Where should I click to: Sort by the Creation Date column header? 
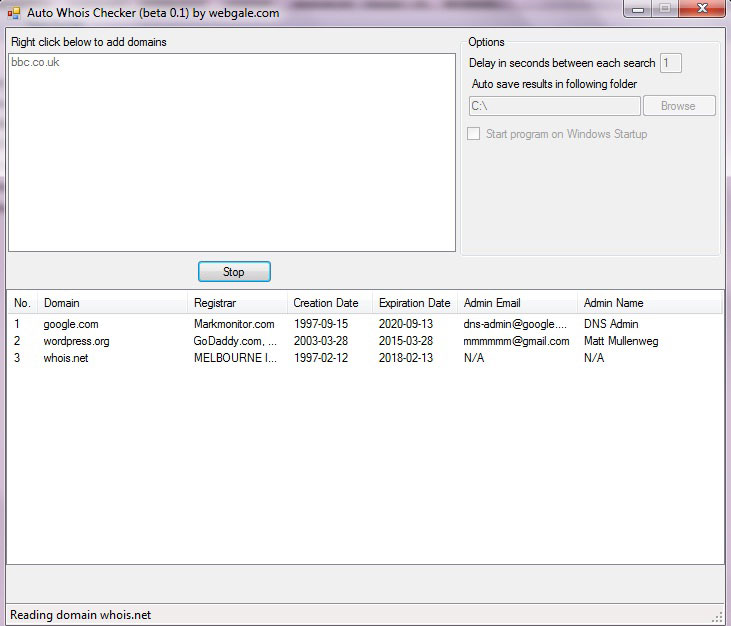330,303
